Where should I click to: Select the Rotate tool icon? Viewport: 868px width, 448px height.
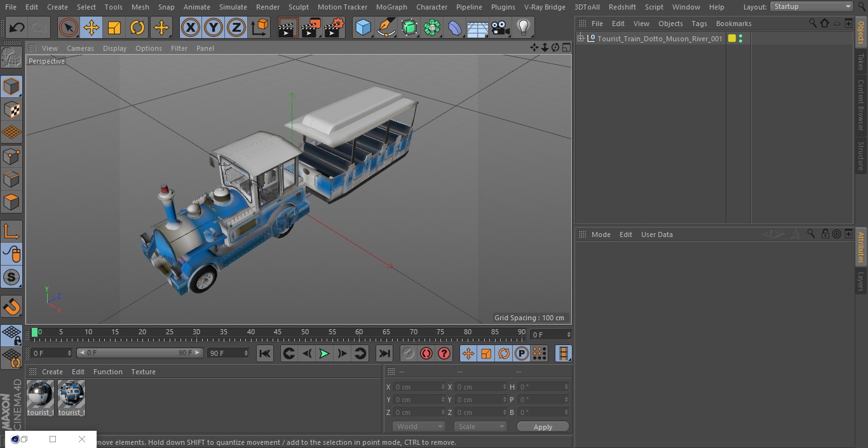pyautogui.click(x=137, y=27)
